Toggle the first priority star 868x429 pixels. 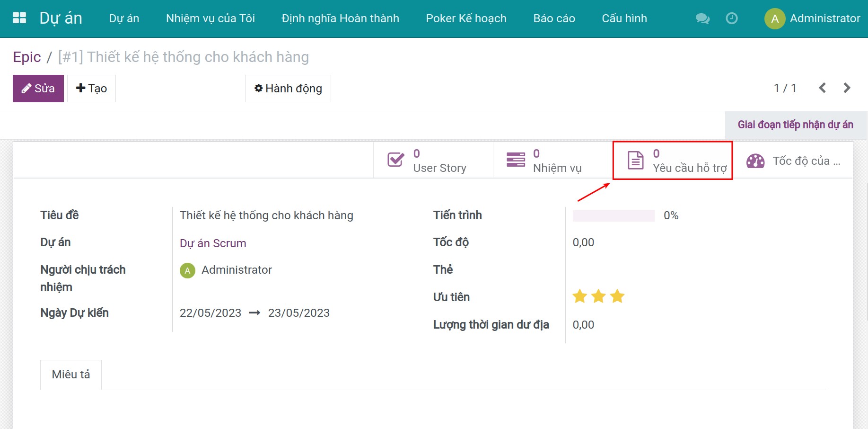580,296
